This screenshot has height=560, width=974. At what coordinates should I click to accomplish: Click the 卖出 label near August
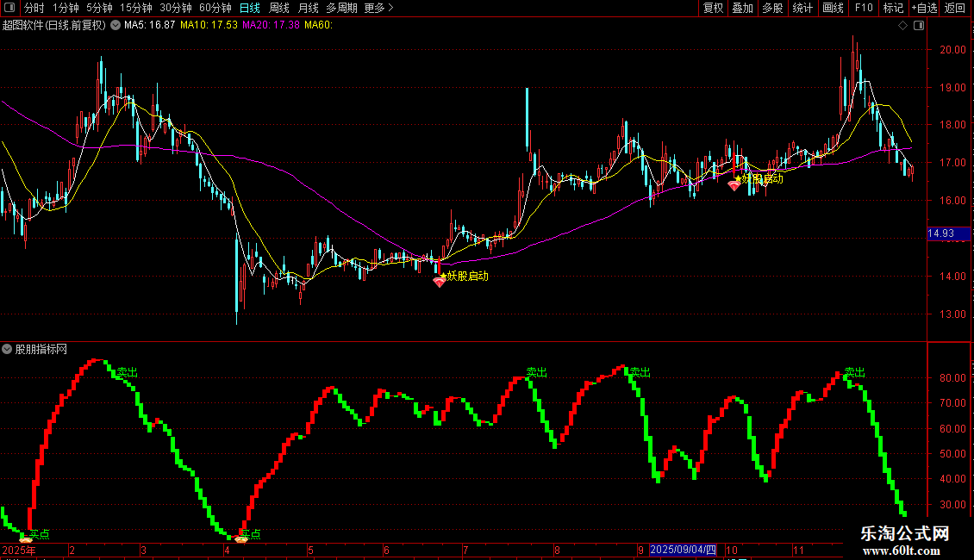[x=537, y=372]
